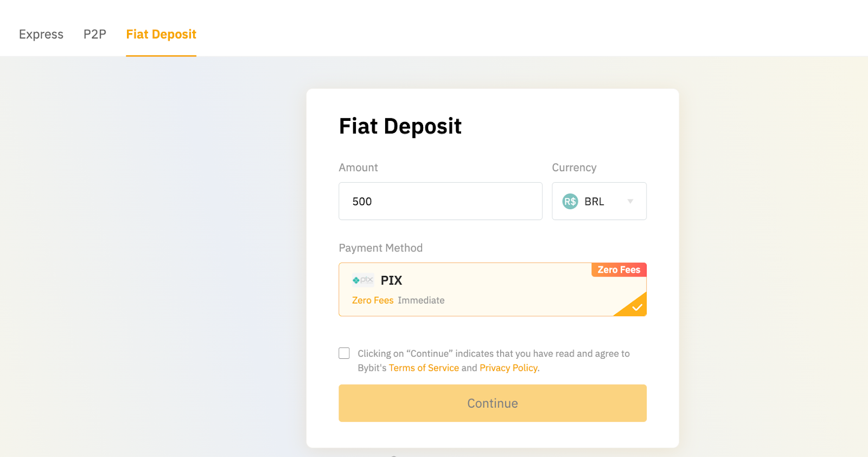The image size is (868, 457).
Task: Click the orange Zero Fees text under PIX
Action: point(373,300)
